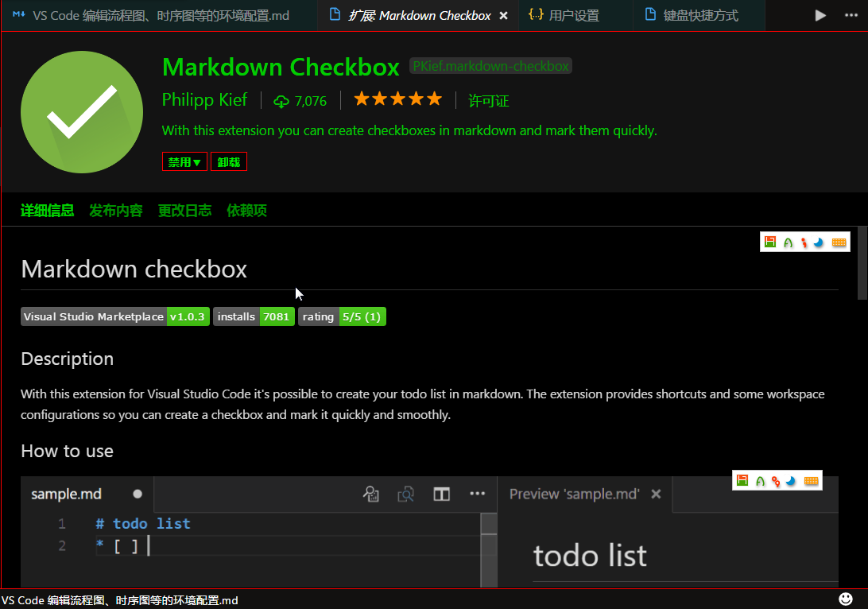
Task: Open the 禁用 disable dropdown
Action: click(x=184, y=161)
